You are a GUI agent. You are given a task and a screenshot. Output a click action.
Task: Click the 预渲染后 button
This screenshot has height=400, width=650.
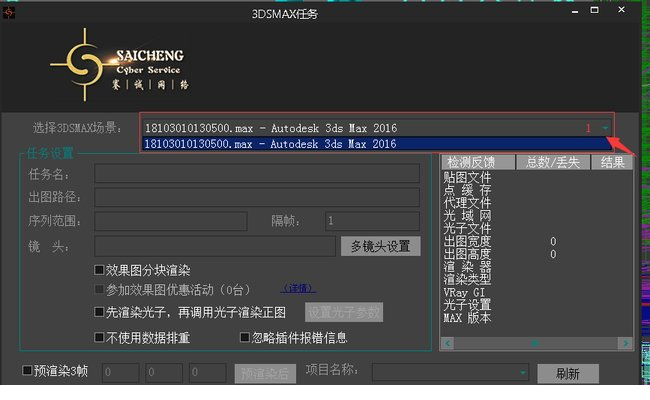(x=265, y=373)
